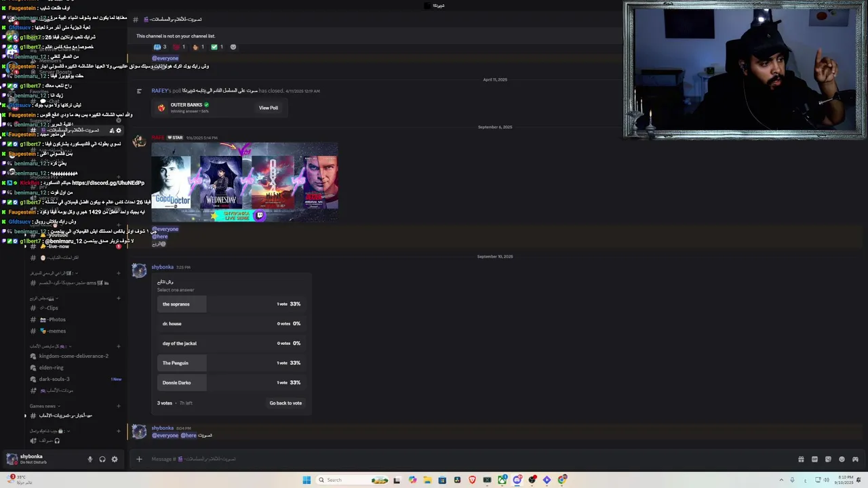Open Windows Start menu

(x=307, y=480)
